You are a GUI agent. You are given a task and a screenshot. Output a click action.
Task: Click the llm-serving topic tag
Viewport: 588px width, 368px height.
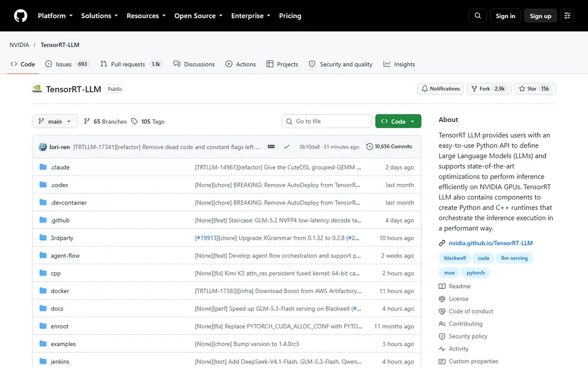pos(514,258)
